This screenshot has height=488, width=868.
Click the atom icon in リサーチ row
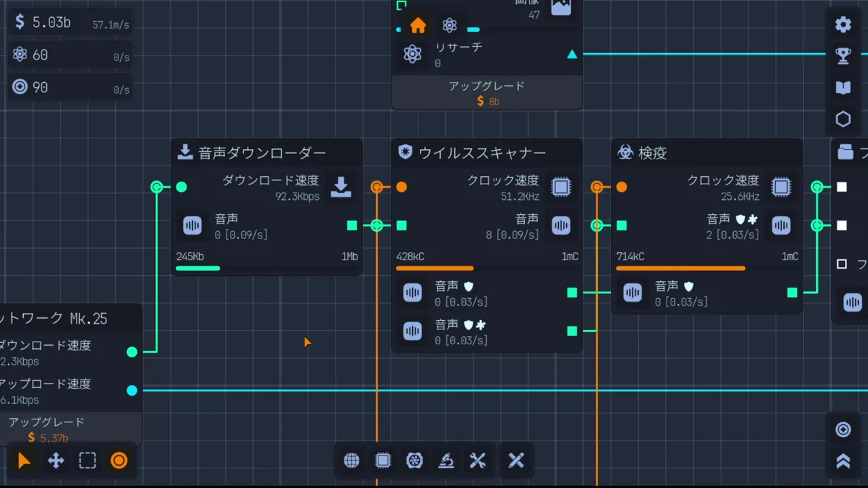click(x=412, y=54)
